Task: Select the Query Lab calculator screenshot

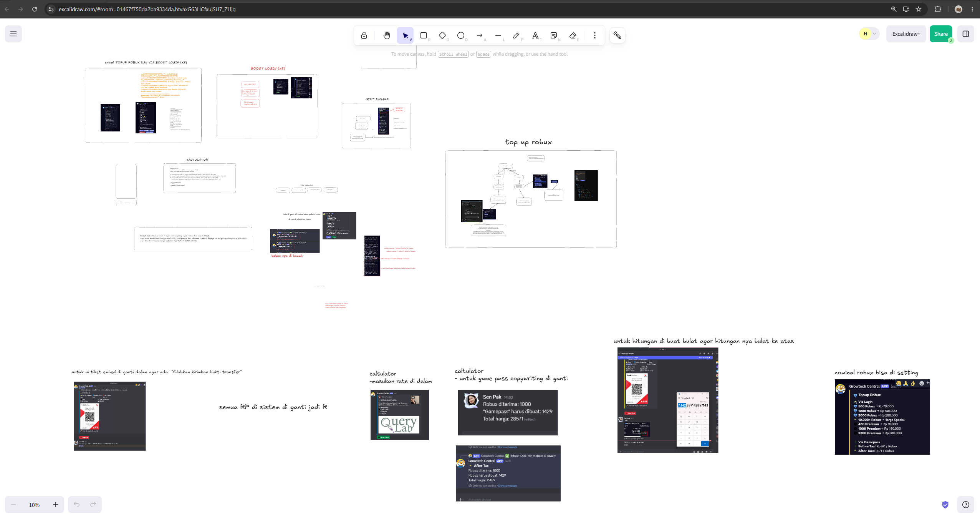Action: tap(399, 415)
